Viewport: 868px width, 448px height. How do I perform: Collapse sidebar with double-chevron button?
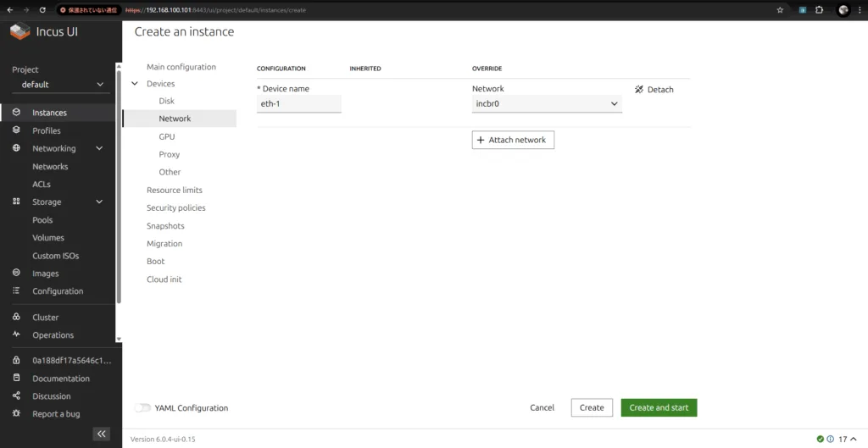click(x=101, y=434)
